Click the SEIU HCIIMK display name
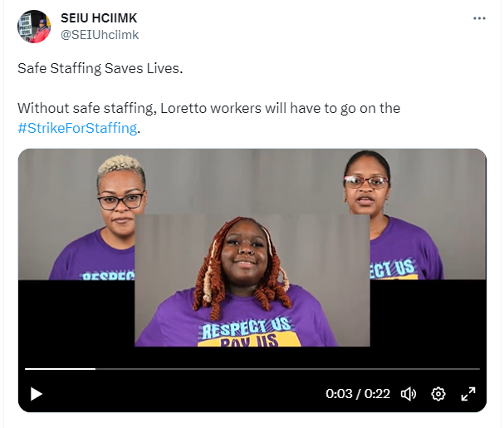This screenshot has height=428, width=504. (x=99, y=18)
